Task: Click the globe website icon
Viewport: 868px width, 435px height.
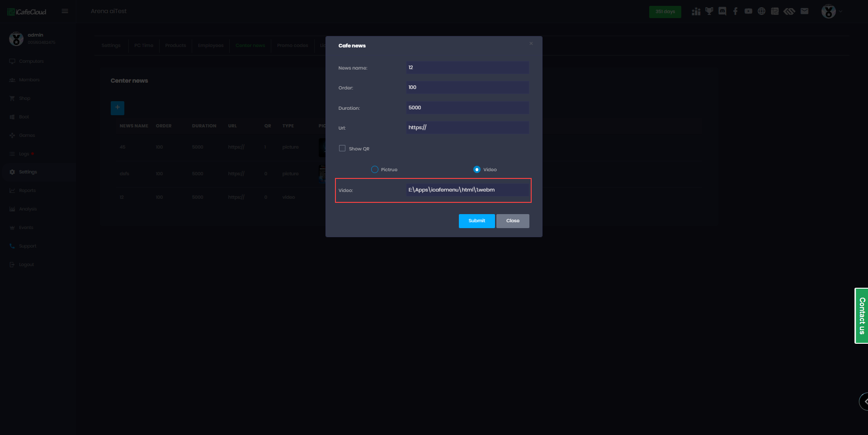Action: 762,11
